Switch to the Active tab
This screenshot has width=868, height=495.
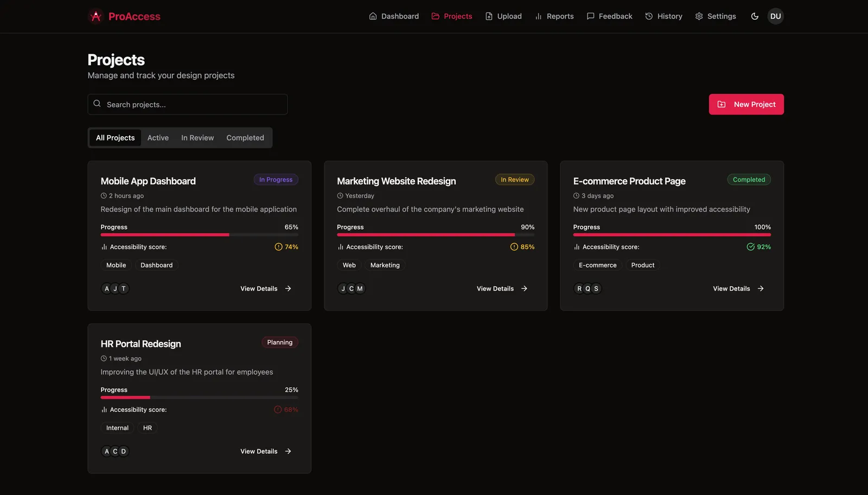coord(158,138)
